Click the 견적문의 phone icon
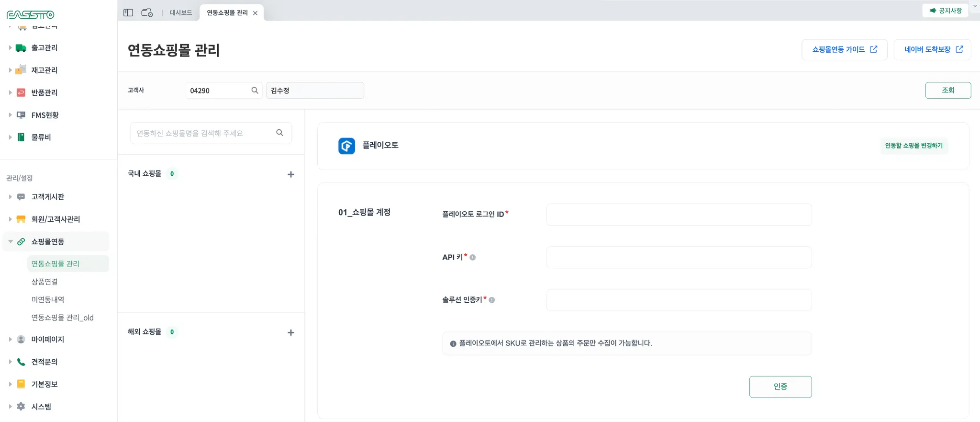Viewport: 980px width, 422px height. coord(21,362)
